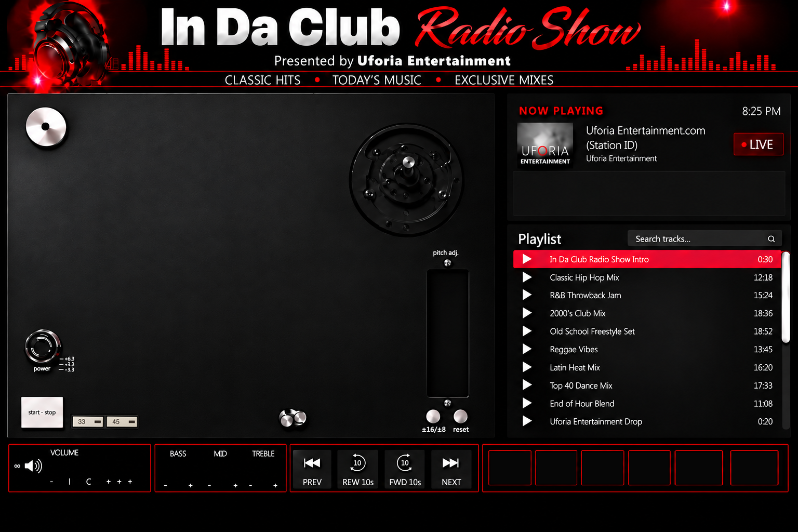798x532 pixels.
Task: Toggle the ±16/±8 pitch range button
Action: click(x=433, y=416)
